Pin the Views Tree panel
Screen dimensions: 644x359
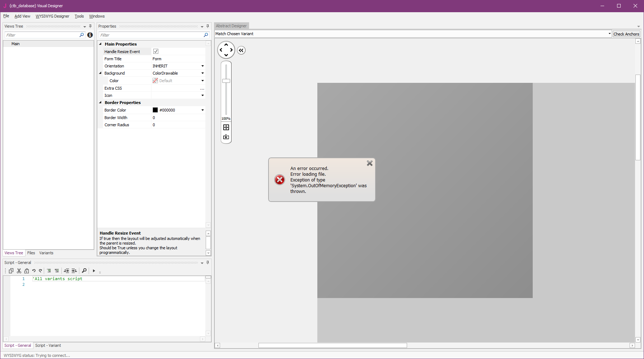pyautogui.click(x=90, y=26)
